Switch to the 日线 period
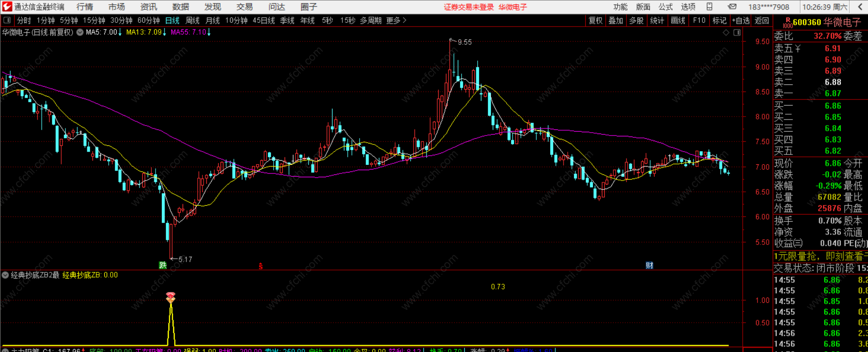Screen dimensions: 868x352 [172, 20]
